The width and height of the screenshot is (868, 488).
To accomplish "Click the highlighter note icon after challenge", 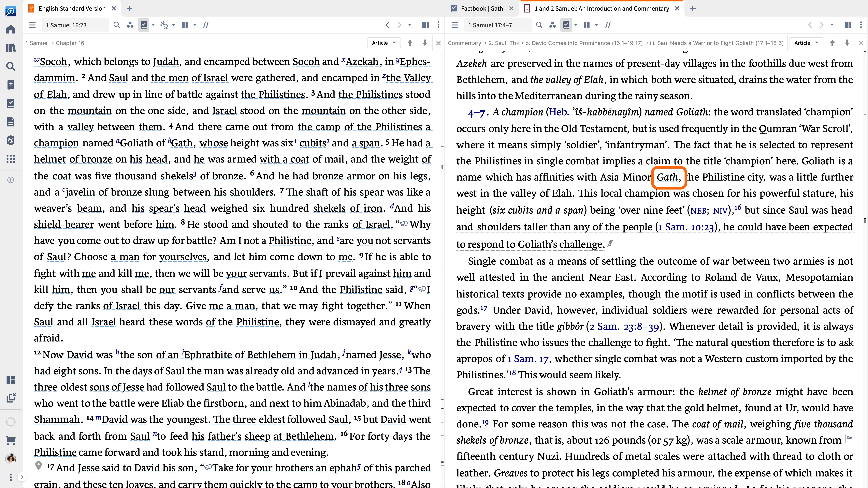I will 610,243.
